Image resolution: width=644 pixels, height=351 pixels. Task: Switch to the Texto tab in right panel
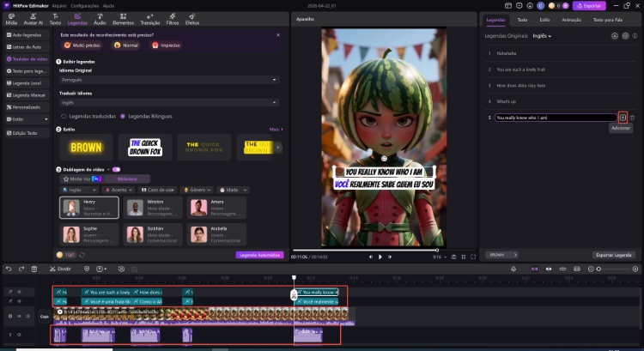[522, 20]
